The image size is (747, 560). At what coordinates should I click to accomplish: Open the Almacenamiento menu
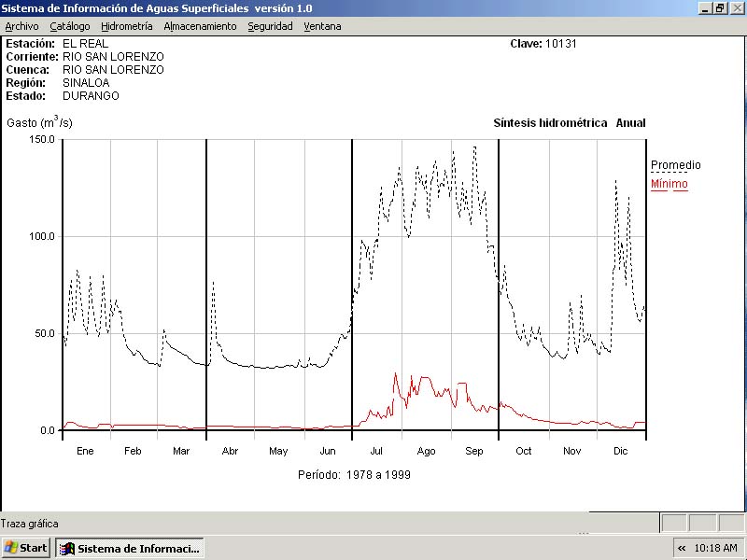[200, 26]
